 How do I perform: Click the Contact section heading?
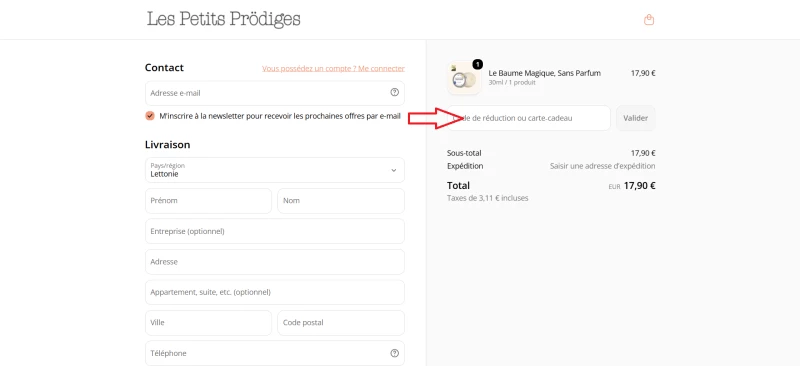(164, 67)
